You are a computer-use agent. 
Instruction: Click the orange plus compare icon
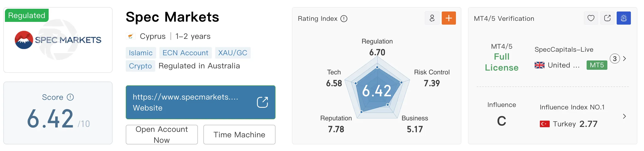(x=449, y=18)
